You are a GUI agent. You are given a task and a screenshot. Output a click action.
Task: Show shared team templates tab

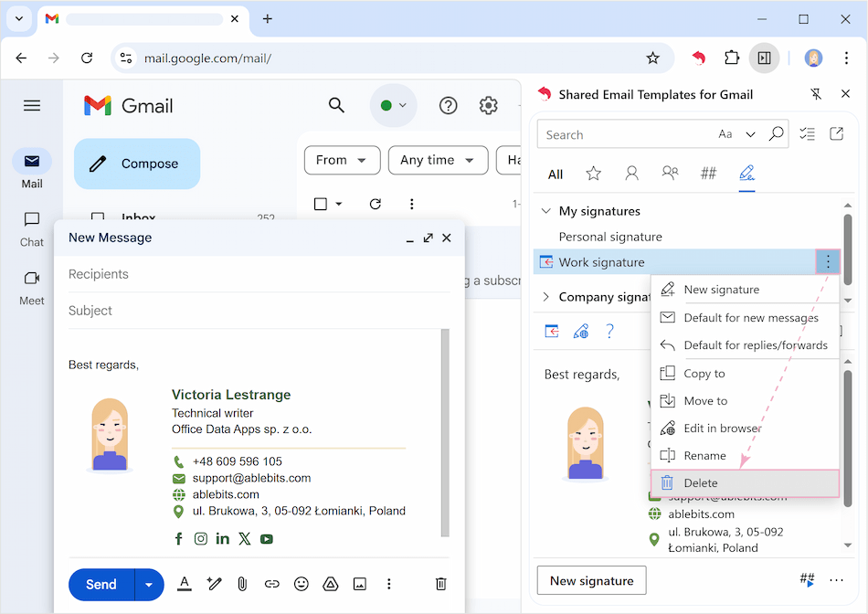670,174
